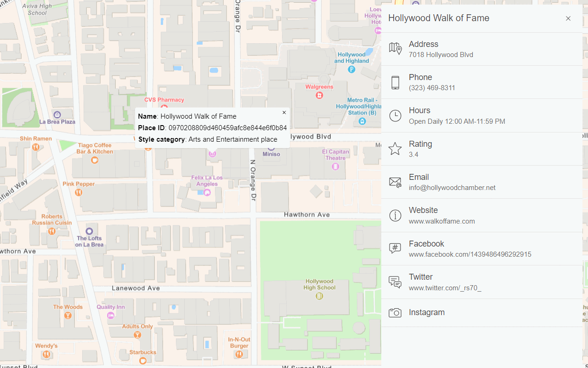
Task: Click the Tiago Coffee Bar & Kitchen marker
Action: pyautogui.click(x=95, y=160)
